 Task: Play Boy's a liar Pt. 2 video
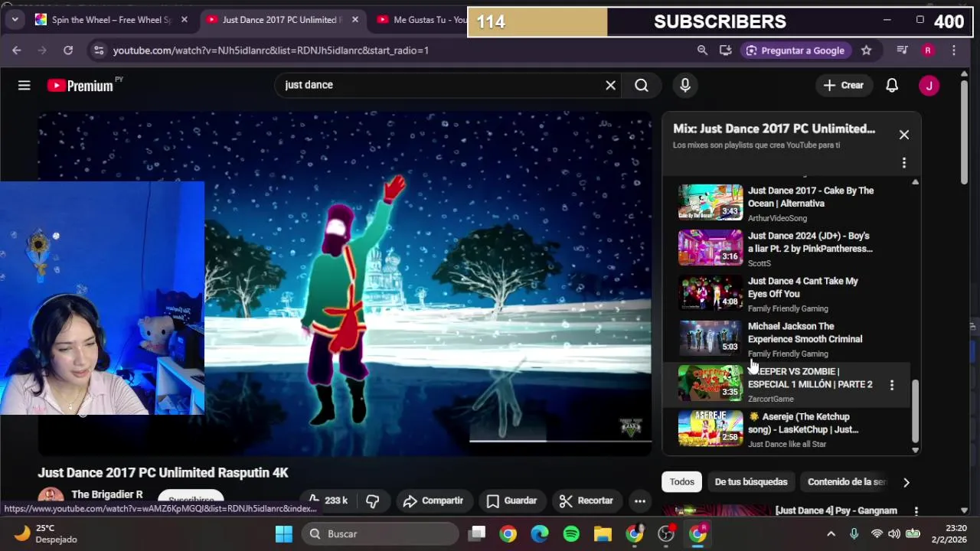(786, 248)
